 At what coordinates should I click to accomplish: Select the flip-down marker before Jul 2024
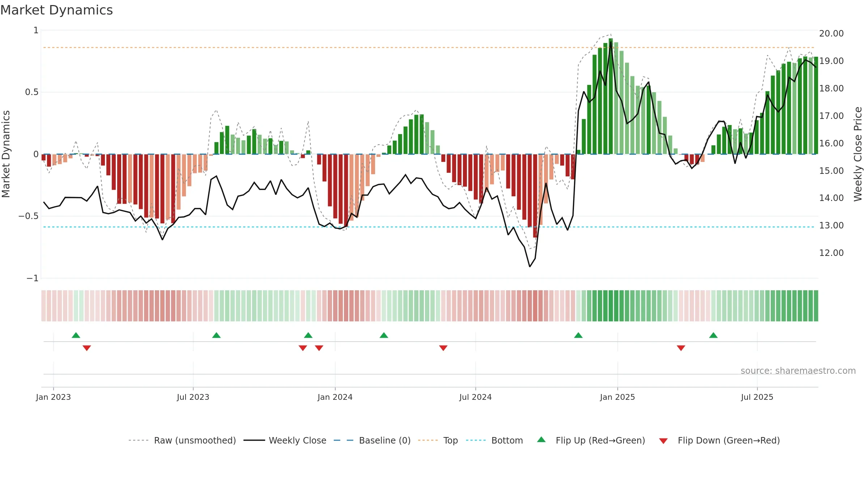(x=443, y=348)
